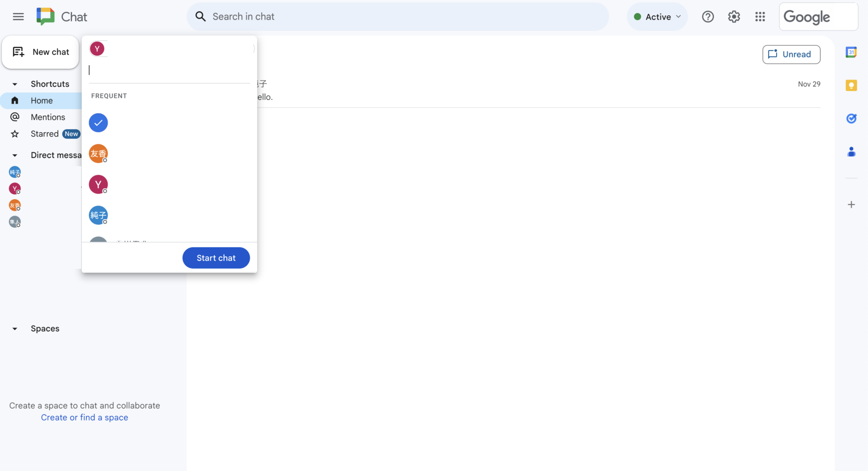Select 友香 from the frequent list

(x=98, y=153)
